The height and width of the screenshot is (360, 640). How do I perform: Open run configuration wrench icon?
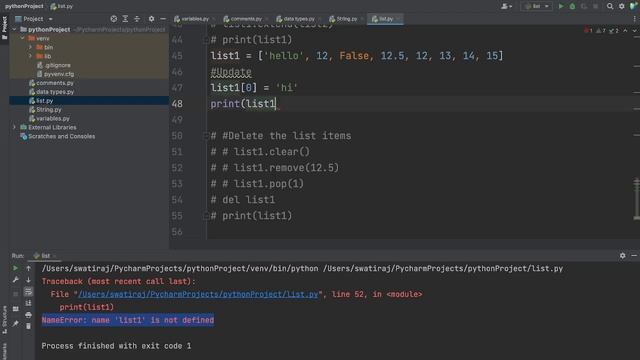click(x=16, y=280)
